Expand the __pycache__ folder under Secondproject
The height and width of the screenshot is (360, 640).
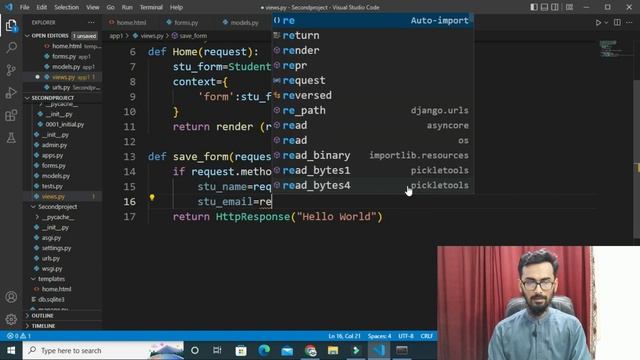(59, 217)
